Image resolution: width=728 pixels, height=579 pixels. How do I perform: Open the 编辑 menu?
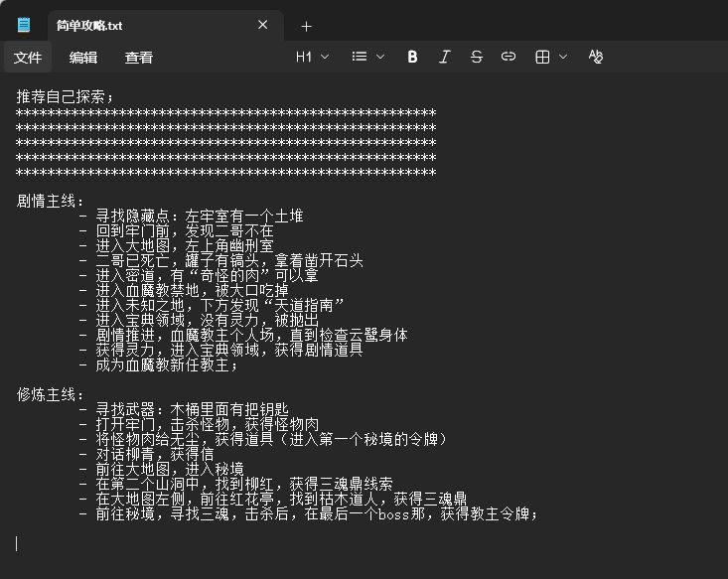[x=83, y=58]
